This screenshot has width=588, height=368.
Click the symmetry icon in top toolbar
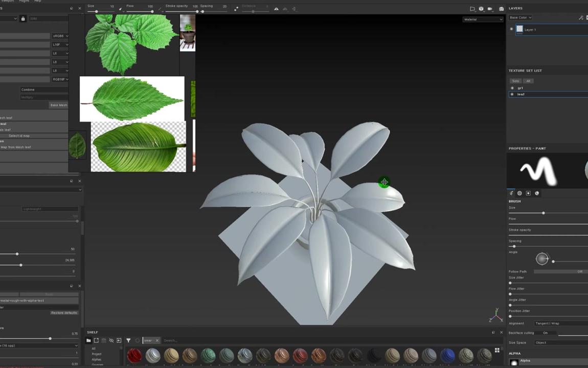(277, 9)
